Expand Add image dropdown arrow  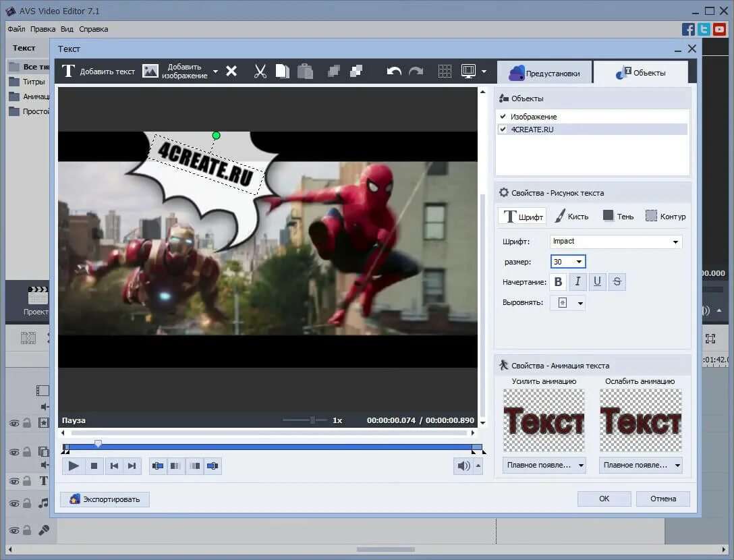pyautogui.click(x=215, y=72)
